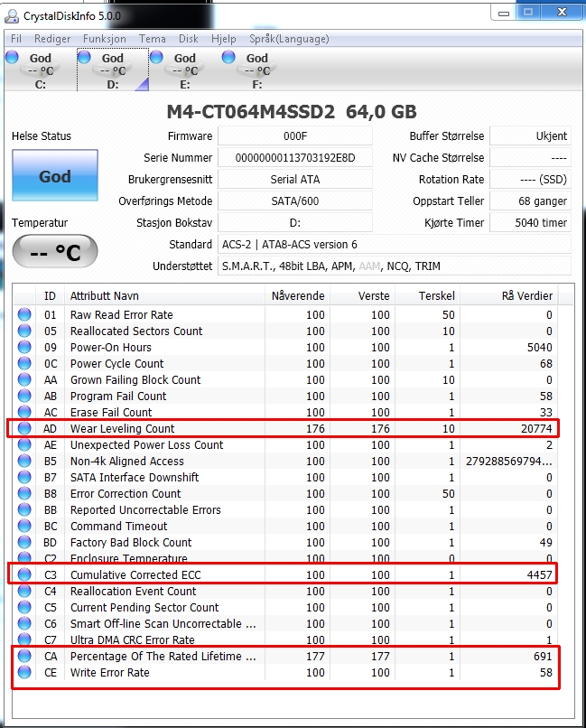Click the Serial ATA interface field
Image resolution: width=586 pixels, height=728 pixels.
(295, 179)
